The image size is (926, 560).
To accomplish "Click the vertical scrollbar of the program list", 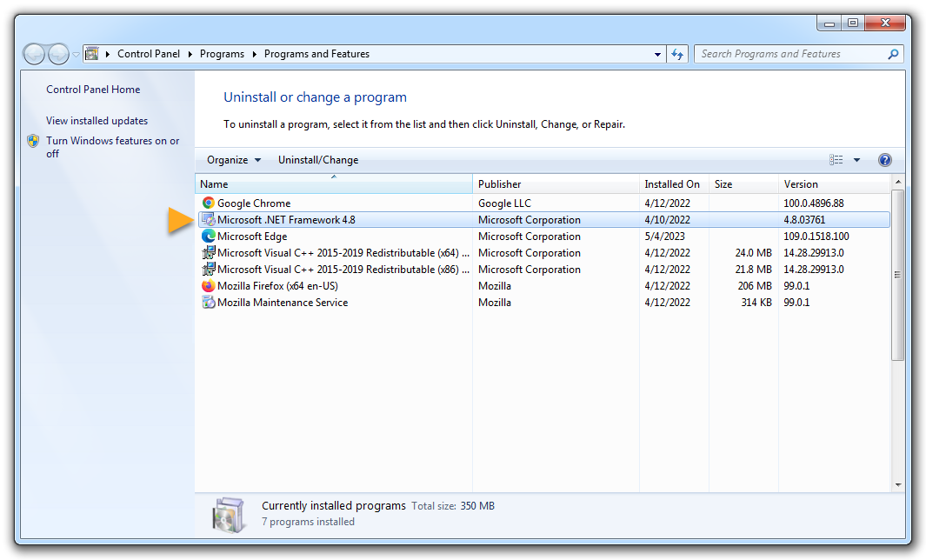I will click(x=897, y=275).
